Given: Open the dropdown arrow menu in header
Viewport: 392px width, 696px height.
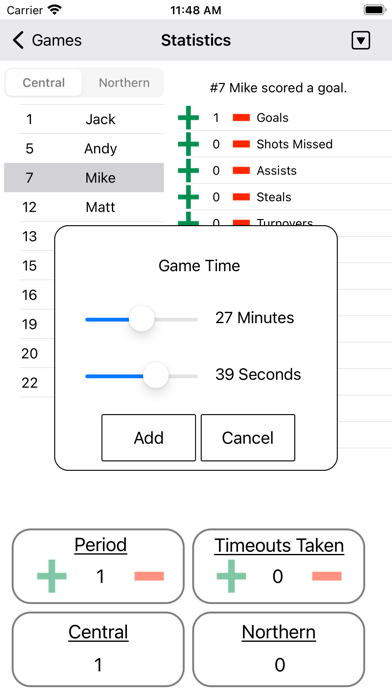Looking at the screenshot, I should 360,40.
